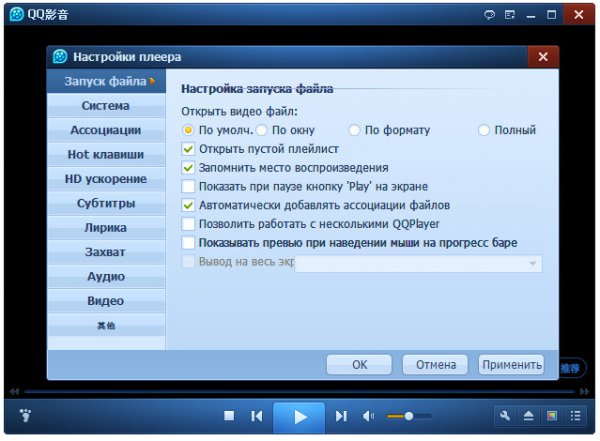Open the 'Лирика' tab
Screen dimensions: 600x441
point(106,228)
